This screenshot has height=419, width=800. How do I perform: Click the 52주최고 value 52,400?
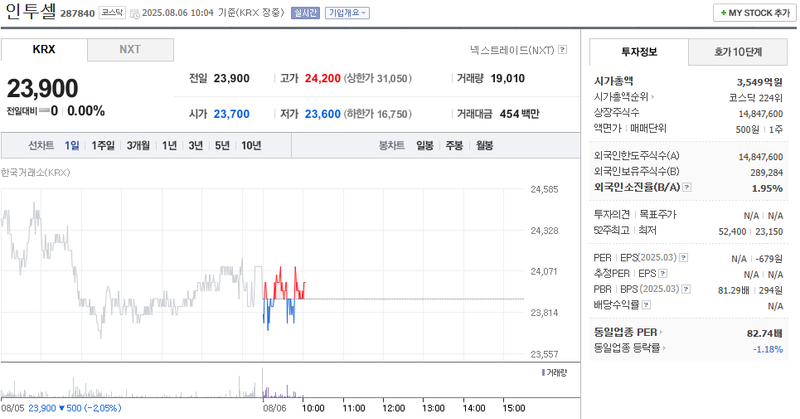pyautogui.click(x=732, y=232)
